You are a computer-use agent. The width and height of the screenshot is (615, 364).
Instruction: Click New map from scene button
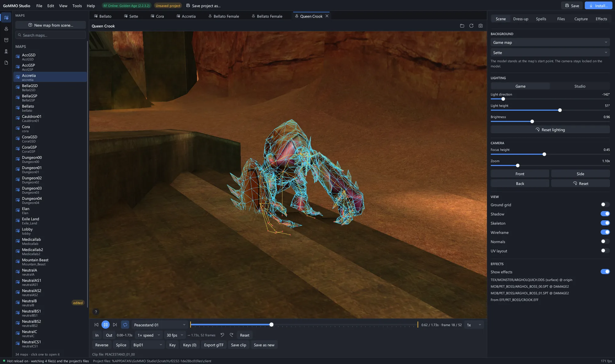click(50, 25)
